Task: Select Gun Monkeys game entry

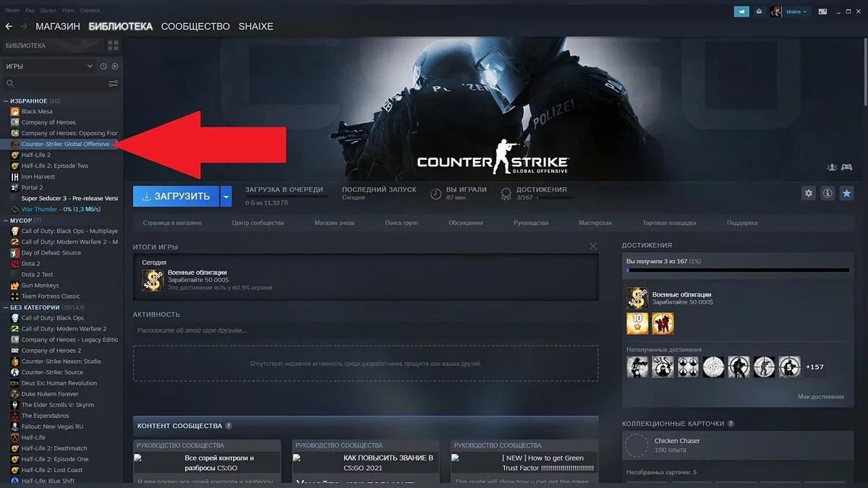Action: coord(40,286)
